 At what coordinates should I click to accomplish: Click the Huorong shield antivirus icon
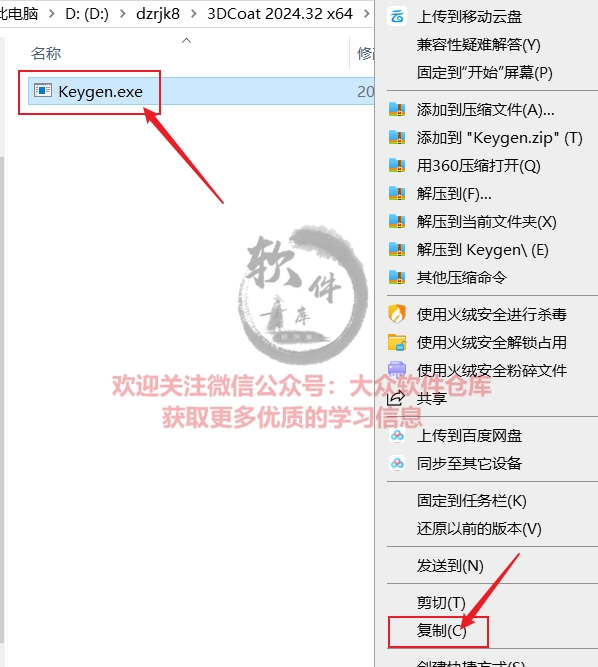point(396,314)
